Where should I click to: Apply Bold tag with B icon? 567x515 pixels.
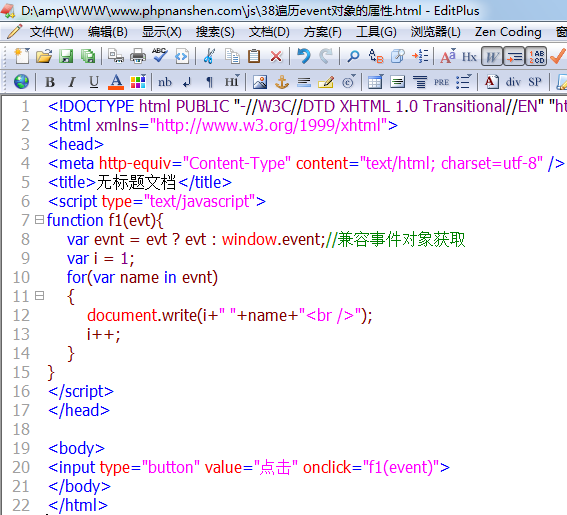tap(50, 82)
